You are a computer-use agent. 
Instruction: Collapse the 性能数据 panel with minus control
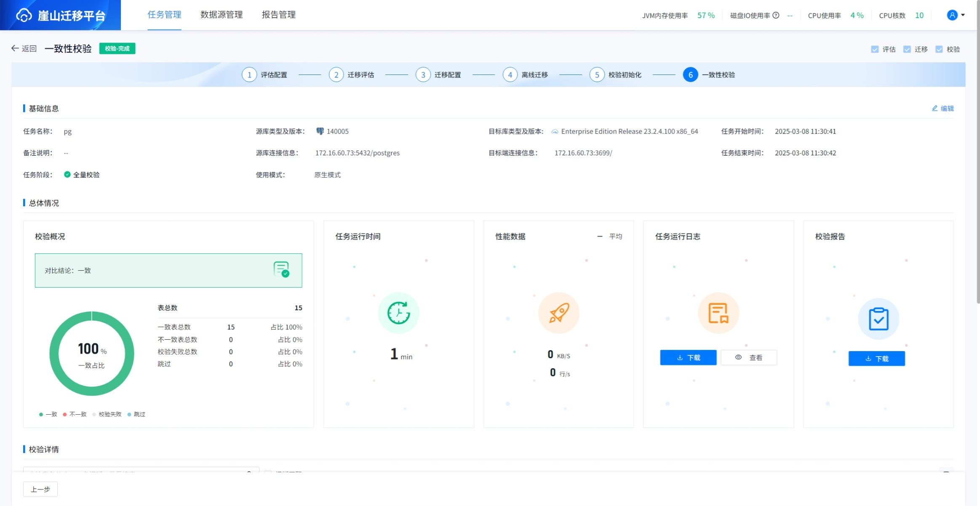pyautogui.click(x=600, y=236)
